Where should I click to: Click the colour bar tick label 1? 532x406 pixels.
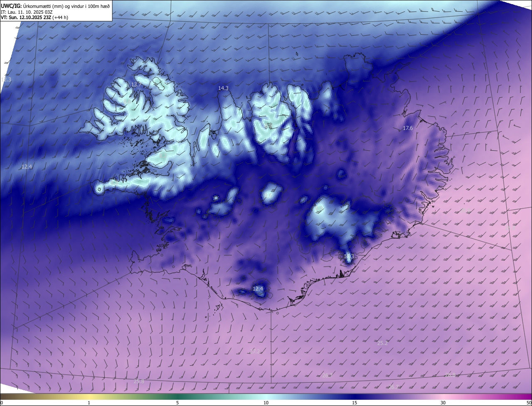coord(89,403)
